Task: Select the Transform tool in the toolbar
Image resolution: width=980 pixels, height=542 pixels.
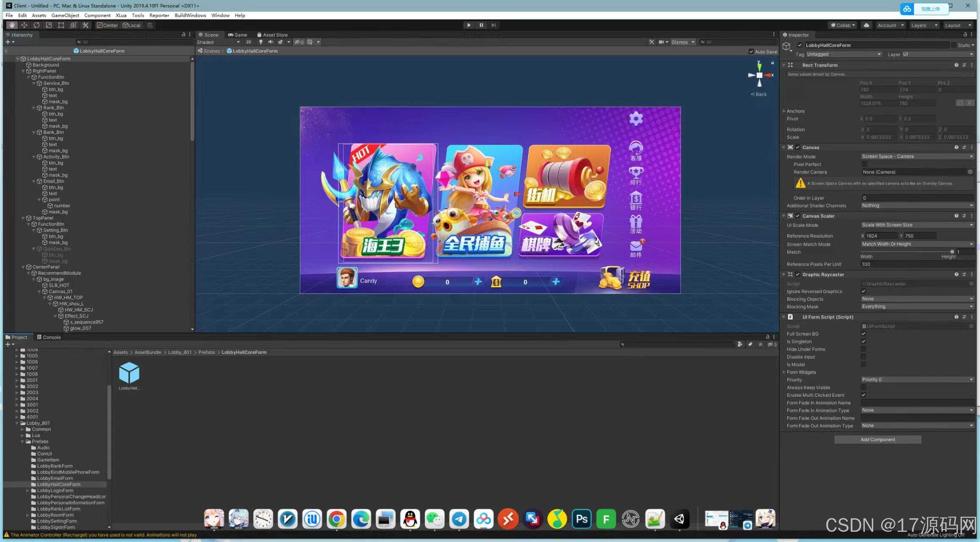Action: [x=73, y=25]
